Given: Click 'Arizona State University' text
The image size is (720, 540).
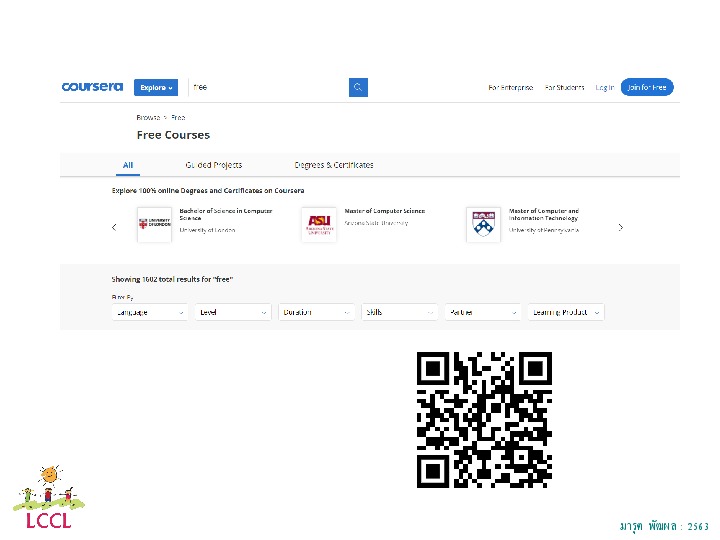Looking at the screenshot, I should [376, 223].
